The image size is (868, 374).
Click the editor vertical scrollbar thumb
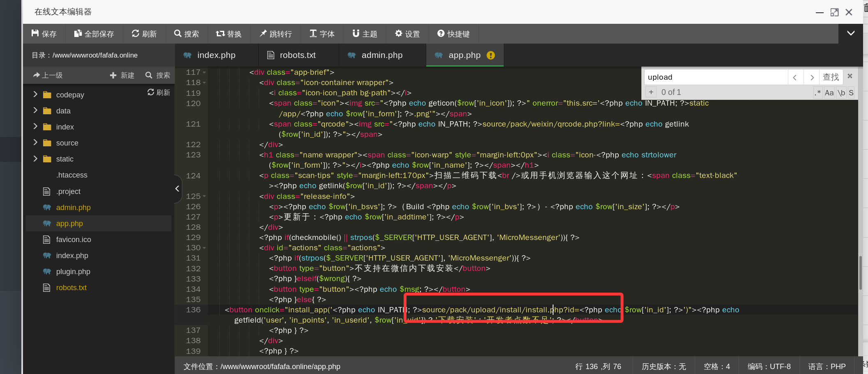860,272
